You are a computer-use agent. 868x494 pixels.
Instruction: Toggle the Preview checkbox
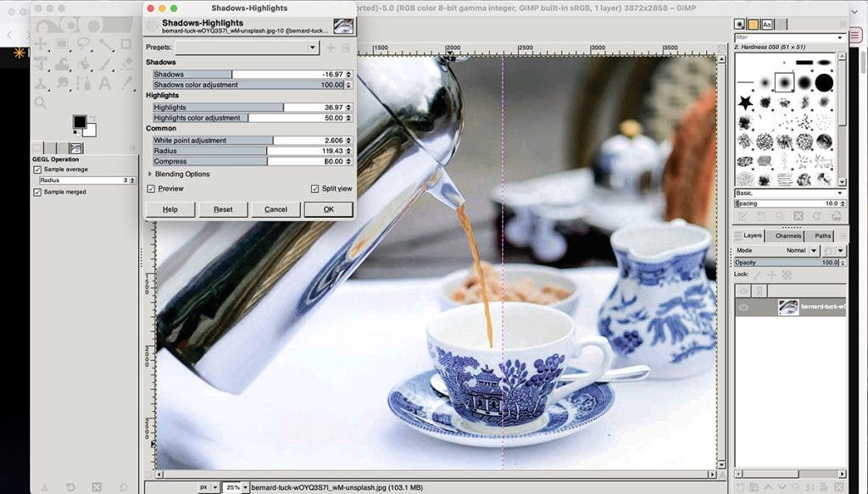click(151, 189)
